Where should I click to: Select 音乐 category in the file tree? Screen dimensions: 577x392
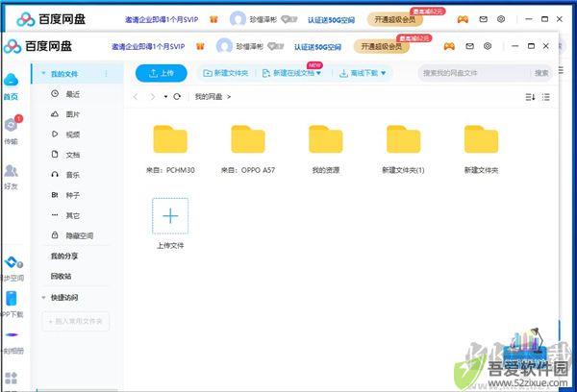(x=72, y=175)
